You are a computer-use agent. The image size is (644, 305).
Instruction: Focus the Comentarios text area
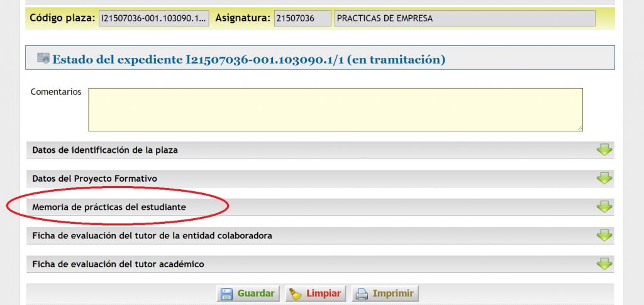[x=335, y=109]
